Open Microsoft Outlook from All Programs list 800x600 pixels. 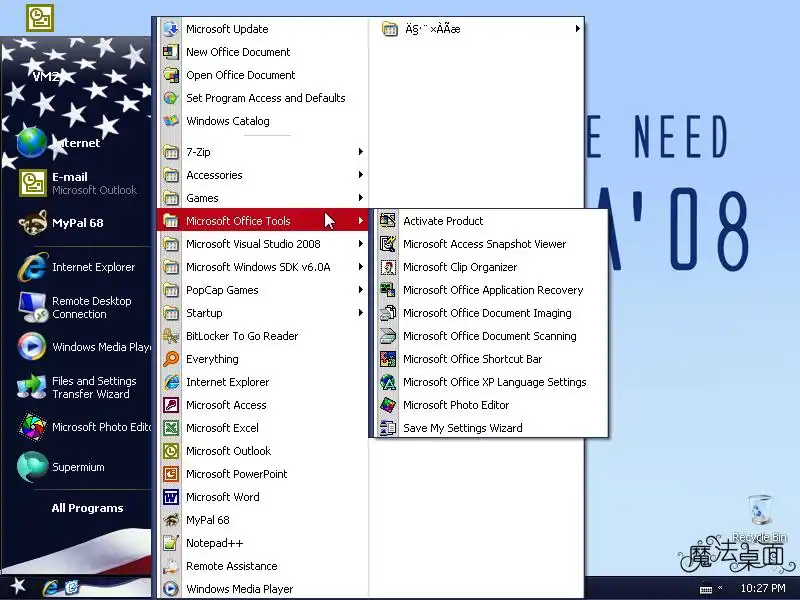point(263,451)
